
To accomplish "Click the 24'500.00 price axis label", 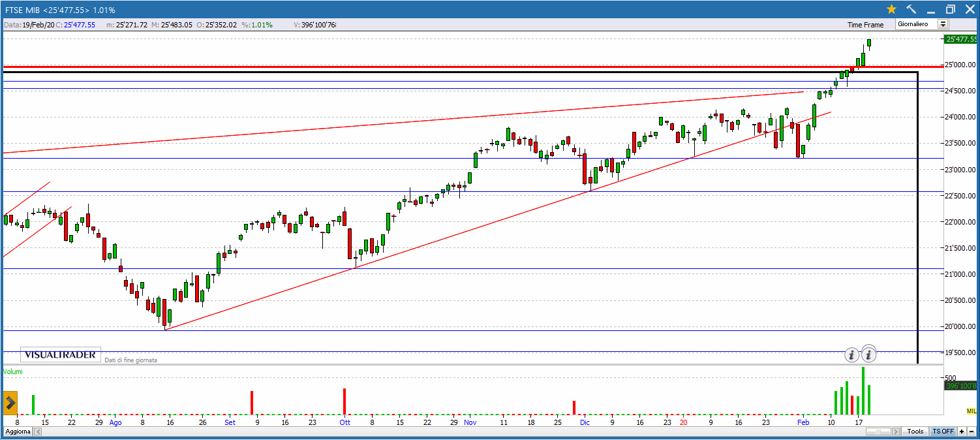I will [962, 91].
